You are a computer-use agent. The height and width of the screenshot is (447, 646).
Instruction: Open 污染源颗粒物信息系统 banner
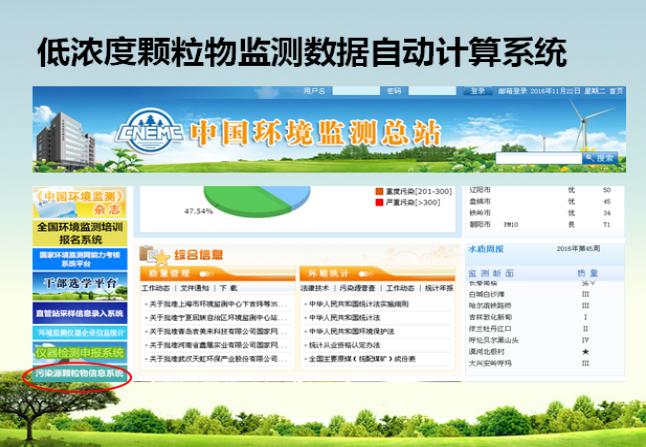(80, 374)
